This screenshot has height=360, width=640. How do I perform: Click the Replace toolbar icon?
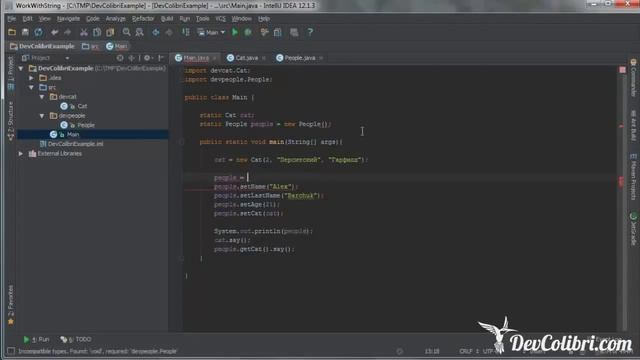click(x=140, y=32)
